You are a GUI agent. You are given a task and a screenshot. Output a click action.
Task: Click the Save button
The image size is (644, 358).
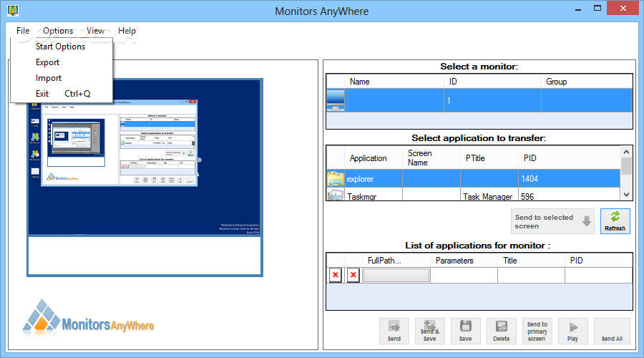coord(465,331)
